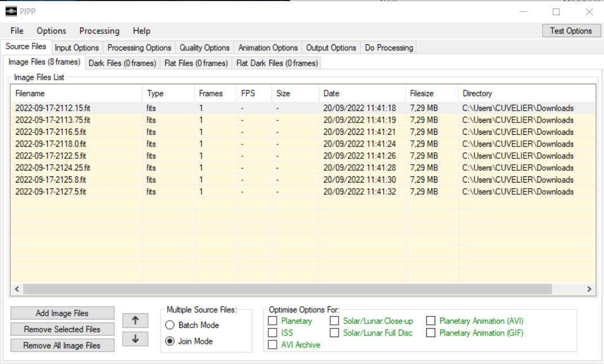
Task: Select Join Mode radio button
Action: (x=170, y=342)
